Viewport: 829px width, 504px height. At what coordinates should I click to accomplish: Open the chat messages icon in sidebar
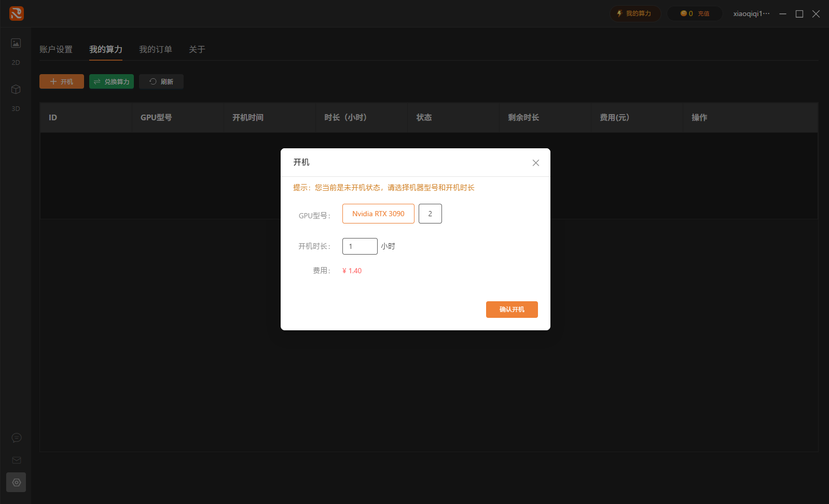[17, 438]
